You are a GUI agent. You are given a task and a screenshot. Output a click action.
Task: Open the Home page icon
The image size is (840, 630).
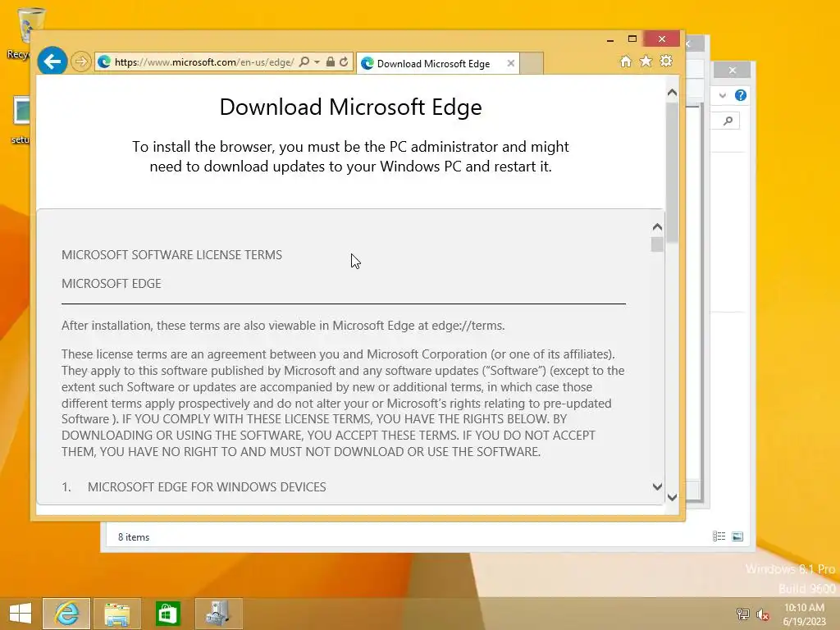point(626,61)
